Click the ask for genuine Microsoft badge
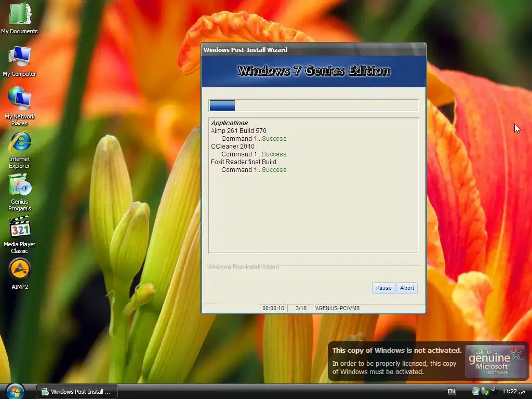 tap(495, 362)
